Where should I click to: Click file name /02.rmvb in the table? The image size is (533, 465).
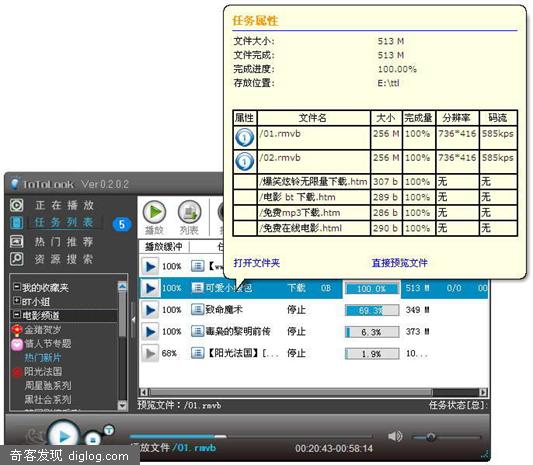pyautogui.click(x=280, y=158)
